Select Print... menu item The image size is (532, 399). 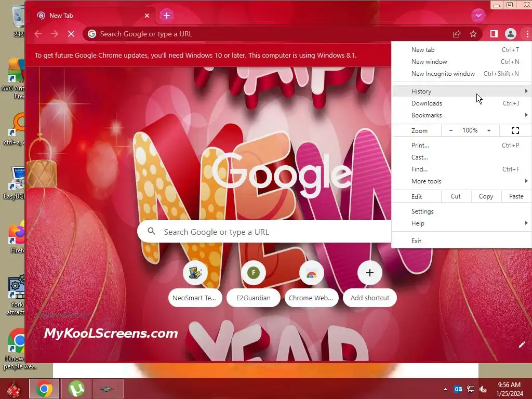[x=462, y=145]
